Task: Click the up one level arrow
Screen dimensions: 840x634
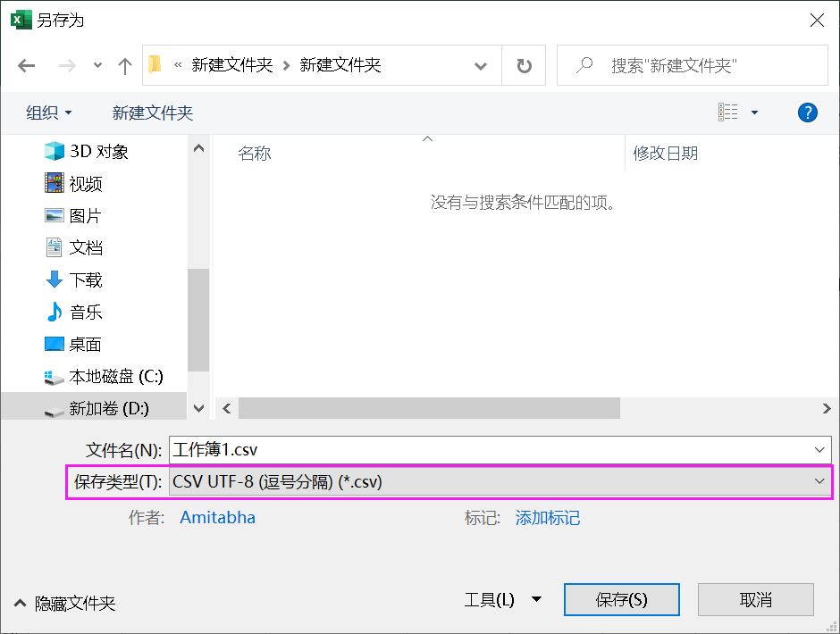Action: [x=124, y=65]
